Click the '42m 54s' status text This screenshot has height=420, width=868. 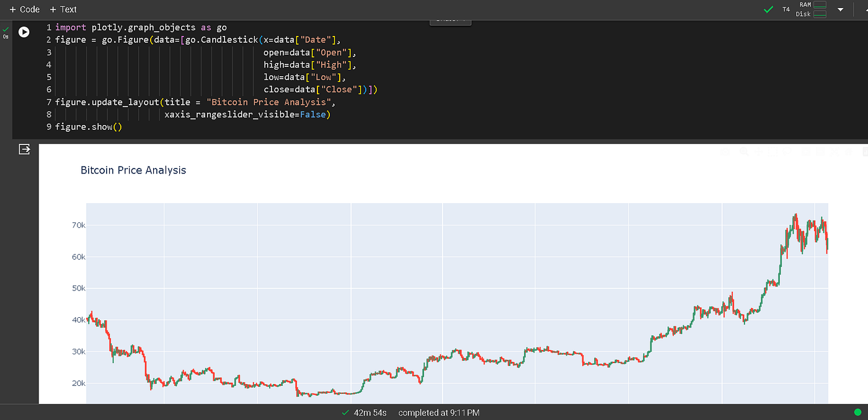370,413
